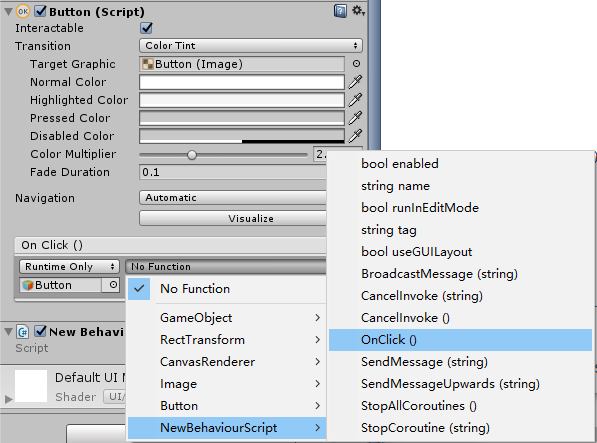
Task: Open the Button component help icon
Action: click(340, 11)
